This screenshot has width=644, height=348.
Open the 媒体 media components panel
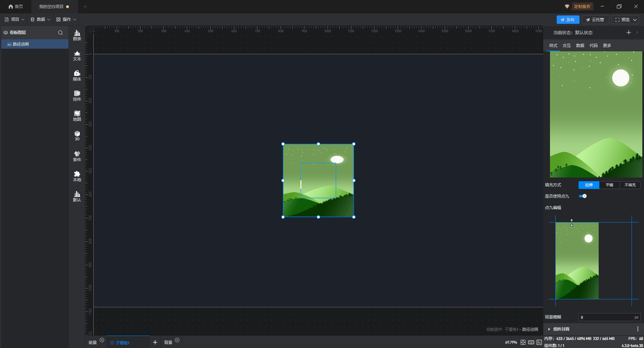pyautogui.click(x=77, y=76)
